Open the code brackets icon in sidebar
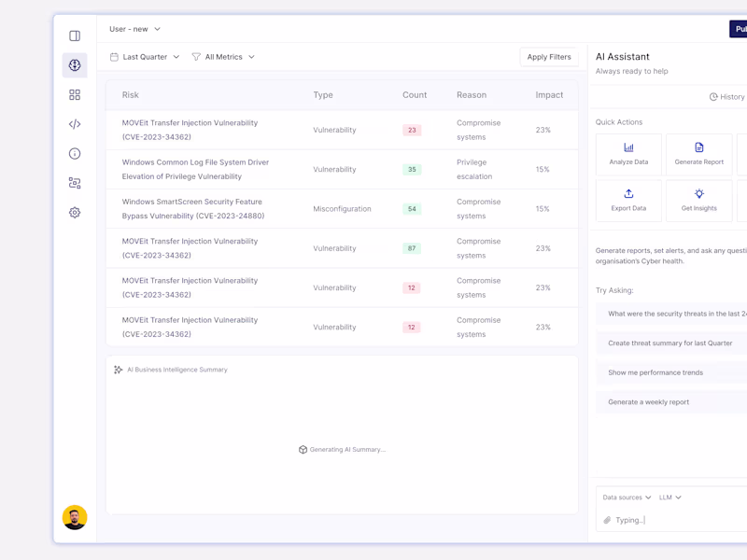Screen dimensions: 747x560 click(75, 124)
